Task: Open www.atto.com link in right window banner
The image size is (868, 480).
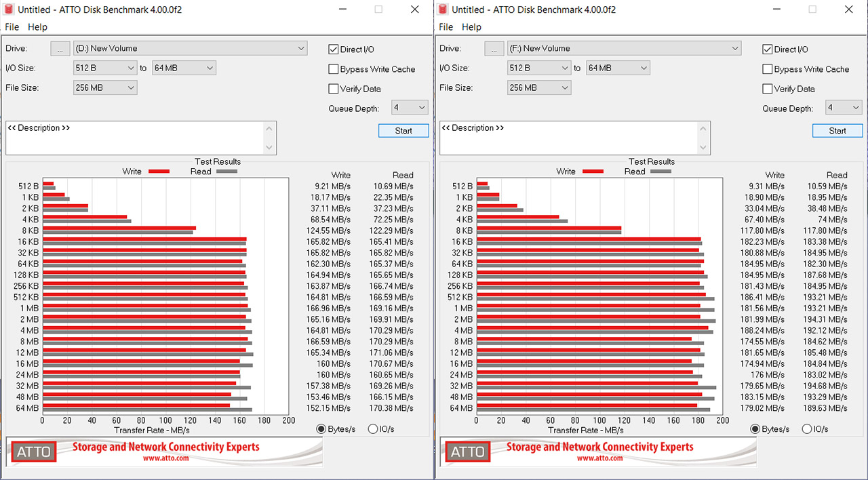Action: tap(600, 458)
